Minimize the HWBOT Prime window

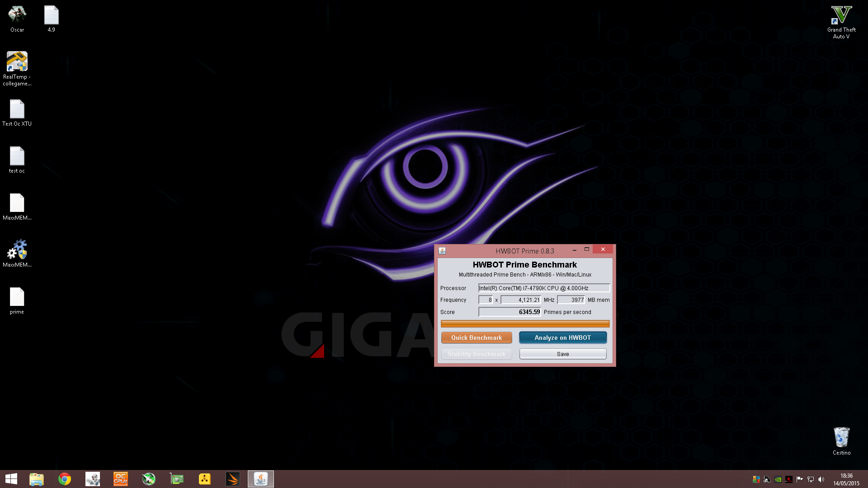pyautogui.click(x=574, y=250)
